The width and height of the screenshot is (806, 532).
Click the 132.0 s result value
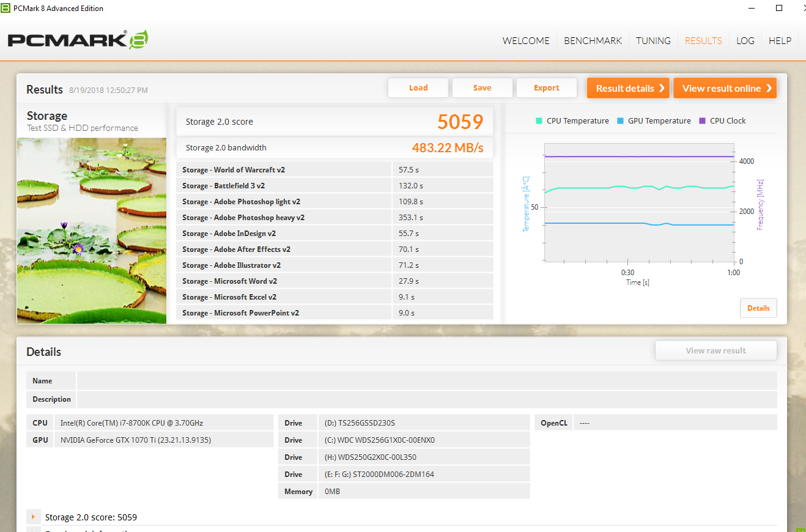[411, 185]
